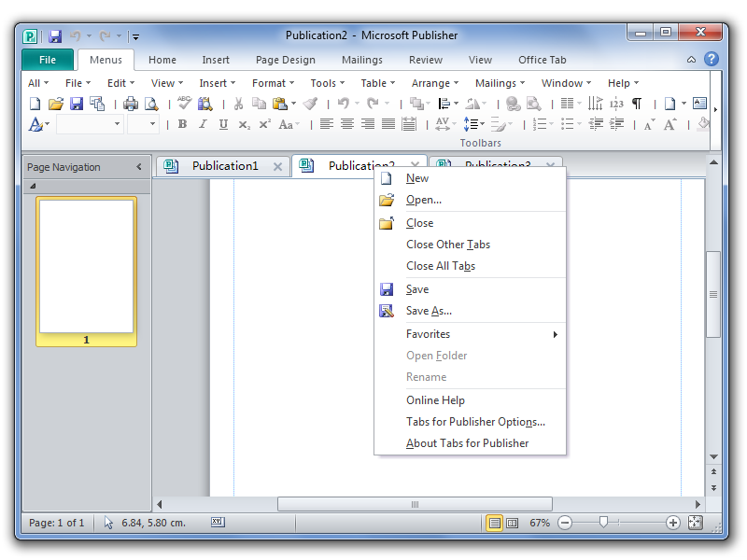Toggle Underline formatting
This screenshot has width=747, height=560.
point(223,124)
